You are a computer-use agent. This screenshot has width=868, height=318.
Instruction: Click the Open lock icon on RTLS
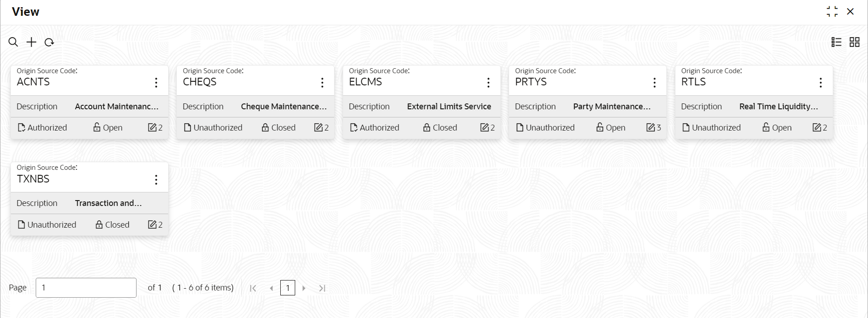pos(766,127)
